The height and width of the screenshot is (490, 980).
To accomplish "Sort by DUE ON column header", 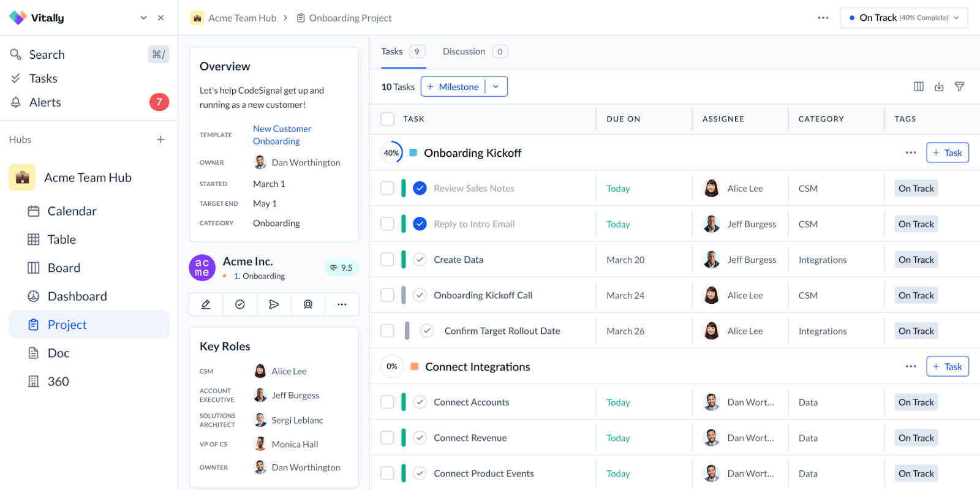I will (624, 119).
